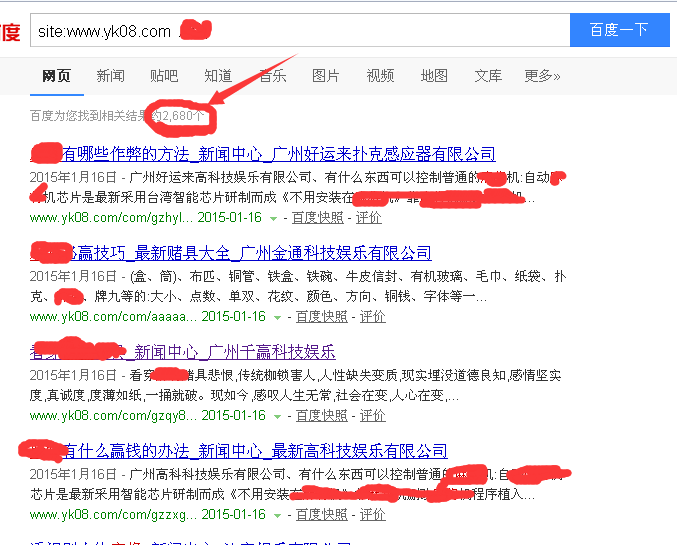This screenshot has width=677, height=545.
Task: Select the 网页 tab
Action: point(56,76)
